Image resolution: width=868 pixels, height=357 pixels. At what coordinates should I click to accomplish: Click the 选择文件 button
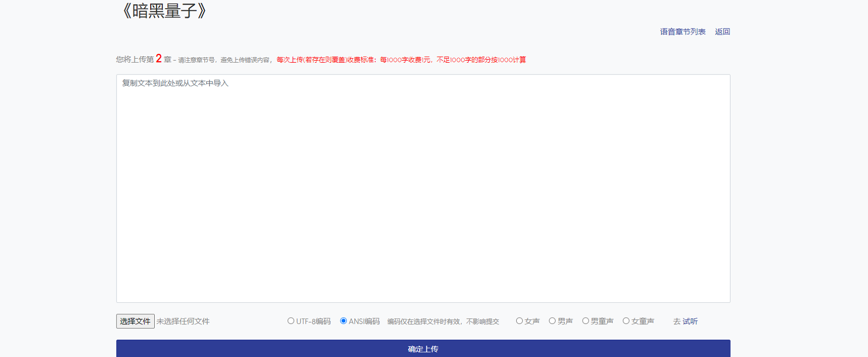click(x=135, y=321)
